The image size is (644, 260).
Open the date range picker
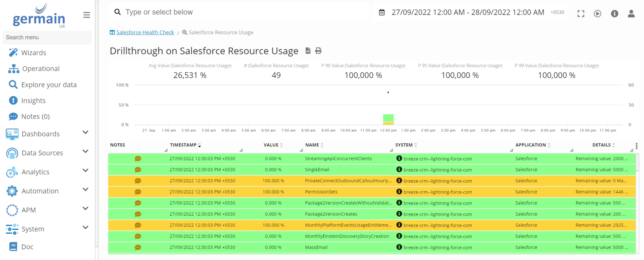tap(468, 12)
